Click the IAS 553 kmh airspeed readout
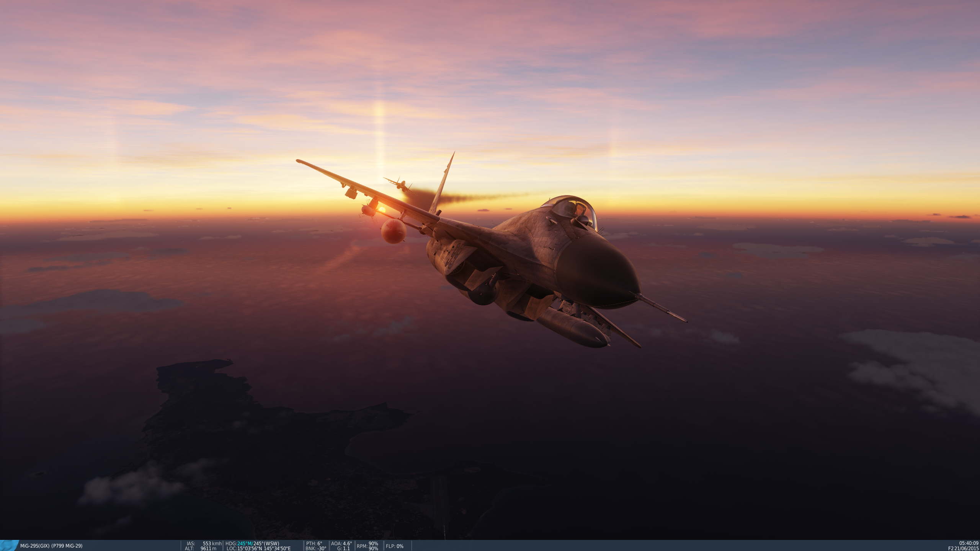This screenshot has width=980, height=551. tap(204, 543)
